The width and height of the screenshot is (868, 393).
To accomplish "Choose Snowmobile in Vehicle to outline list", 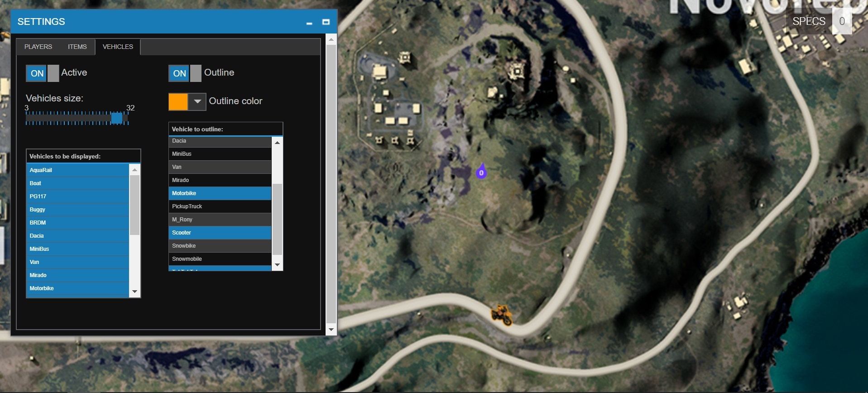I will (x=220, y=259).
